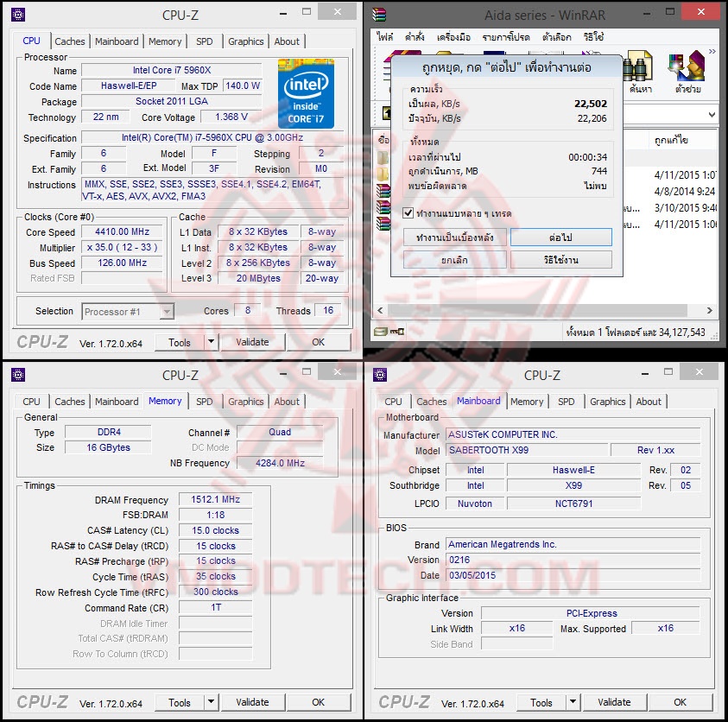Screen dimensions: 728x722
Task: Open the Processor #1 selection combo box
Action: (x=128, y=312)
